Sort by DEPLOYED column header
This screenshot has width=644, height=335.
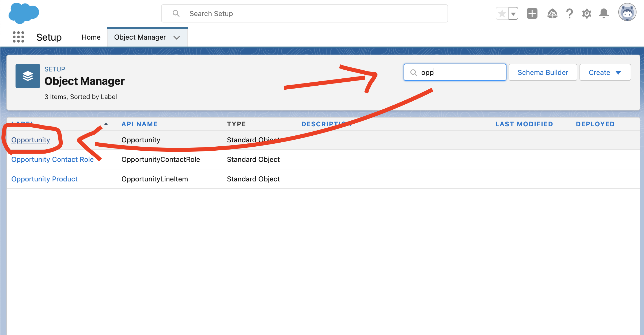point(595,124)
